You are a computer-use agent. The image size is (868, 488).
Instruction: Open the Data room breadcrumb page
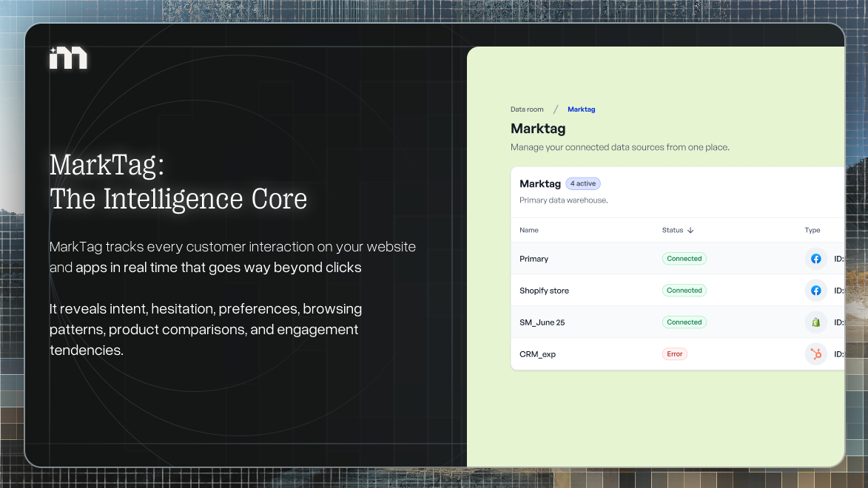pos(527,109)
